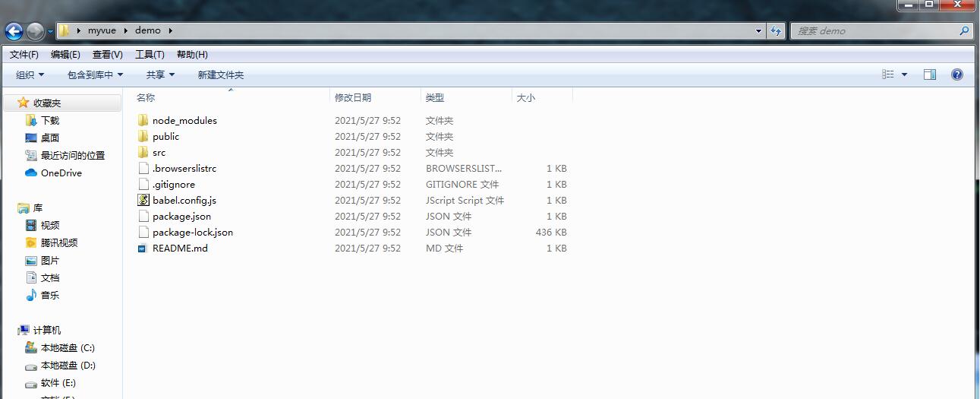
Task: Select the public folder icon
Action: click(143, 136)
